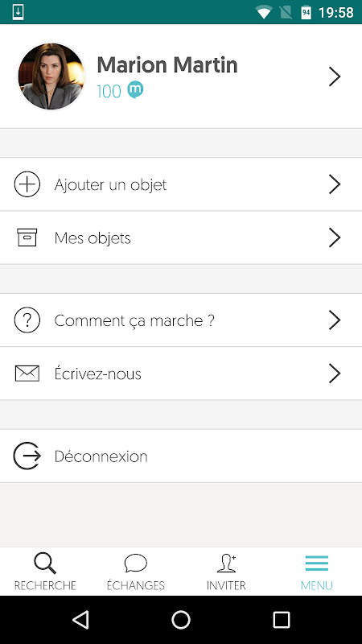Open Mes objets using the right chevron
Image resolution: width=362 pixels, height=644 pixels.
pyautogui.click(x=335, y=237)
